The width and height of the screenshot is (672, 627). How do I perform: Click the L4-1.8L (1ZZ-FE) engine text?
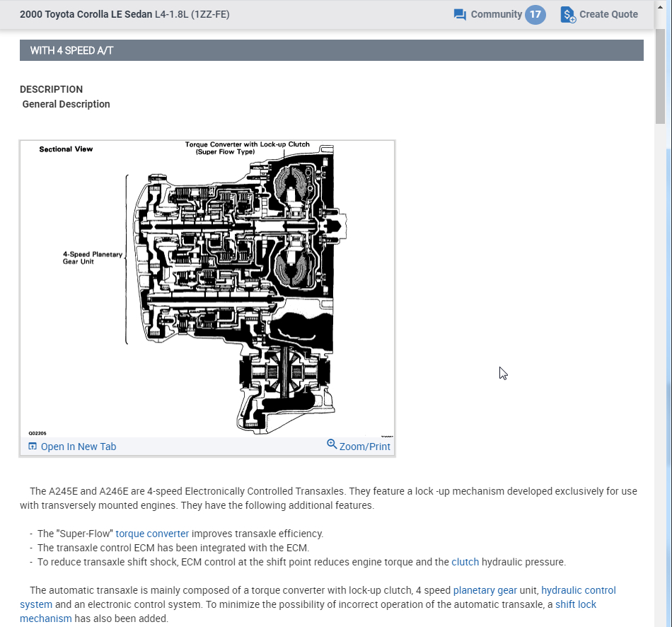[x=192, y=14]
